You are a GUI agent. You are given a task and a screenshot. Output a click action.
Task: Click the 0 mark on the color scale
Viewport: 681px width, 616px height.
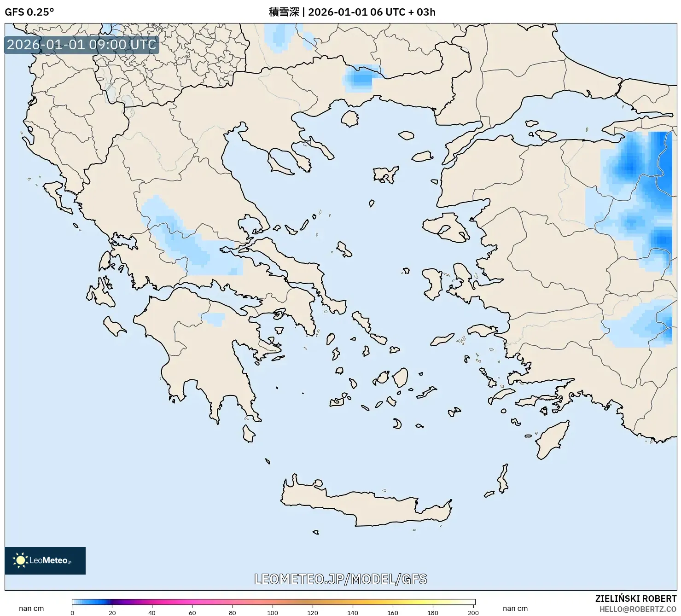[72, 612]
